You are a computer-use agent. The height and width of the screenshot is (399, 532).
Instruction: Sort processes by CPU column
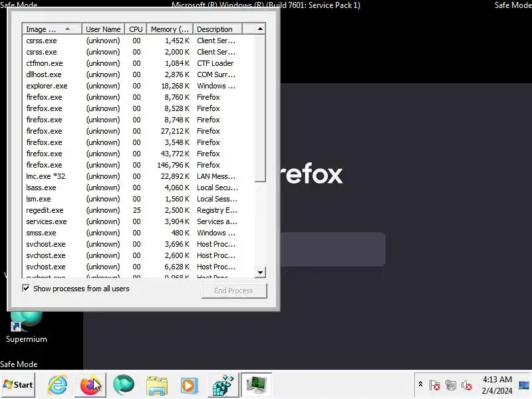(136, 29)
